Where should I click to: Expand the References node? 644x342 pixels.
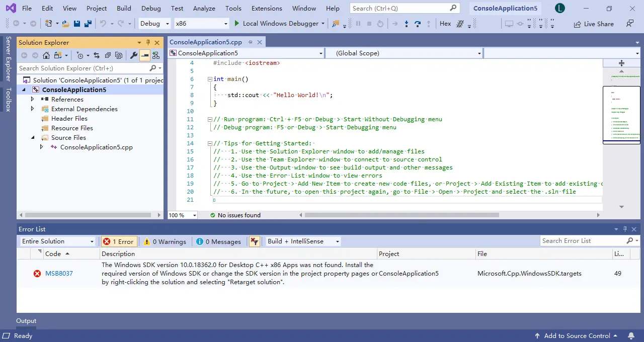click(x=32, y=99)
